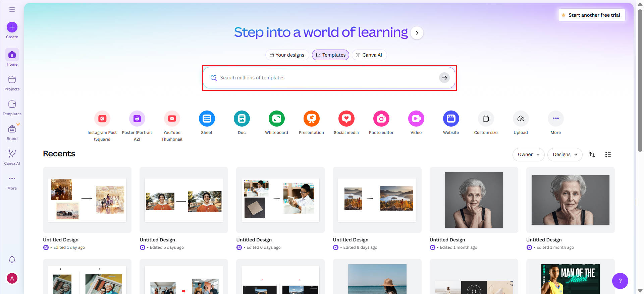
Task: Select the Presentation icon
Action: pos(311,119)
